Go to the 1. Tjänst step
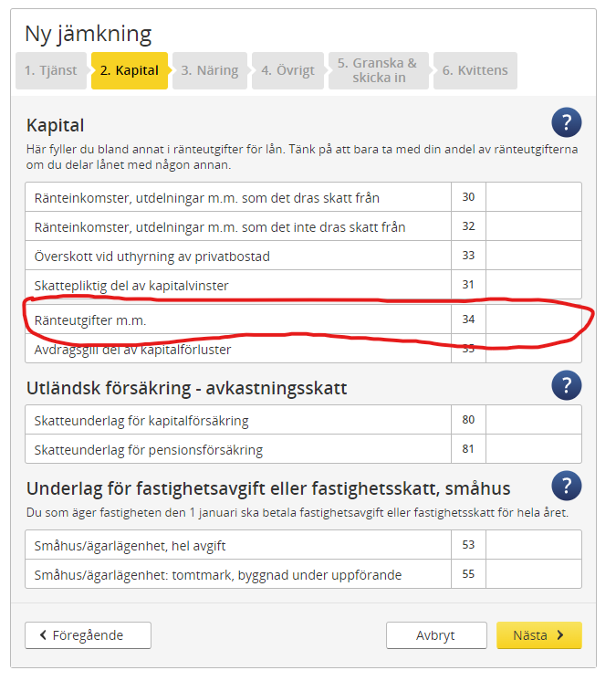The image size is (616, 681). (x=51, y=70)
